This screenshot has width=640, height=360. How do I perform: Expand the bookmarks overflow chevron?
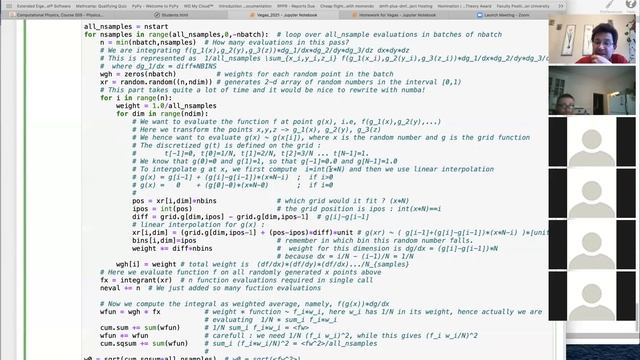pos(561,6)
